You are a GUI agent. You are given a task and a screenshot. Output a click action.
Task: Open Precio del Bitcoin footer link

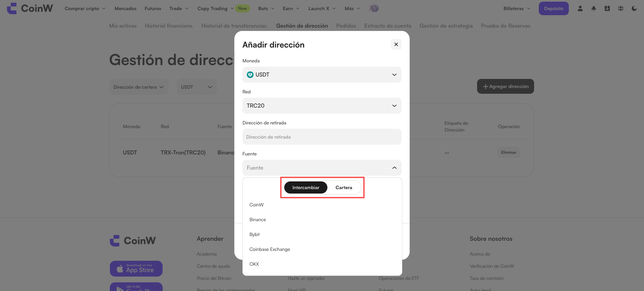coord(214,278)
